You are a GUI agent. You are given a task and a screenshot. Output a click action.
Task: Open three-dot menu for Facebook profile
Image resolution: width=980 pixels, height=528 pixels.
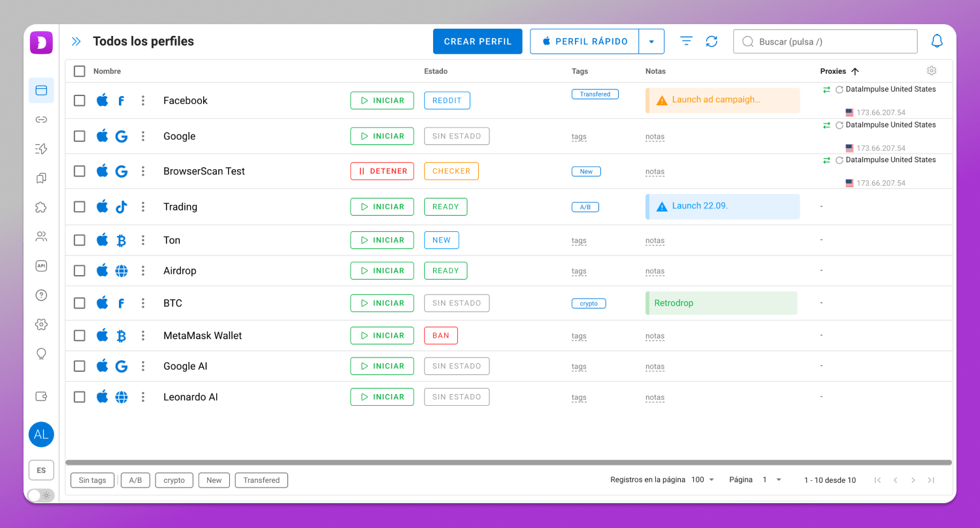click(143, 101)
